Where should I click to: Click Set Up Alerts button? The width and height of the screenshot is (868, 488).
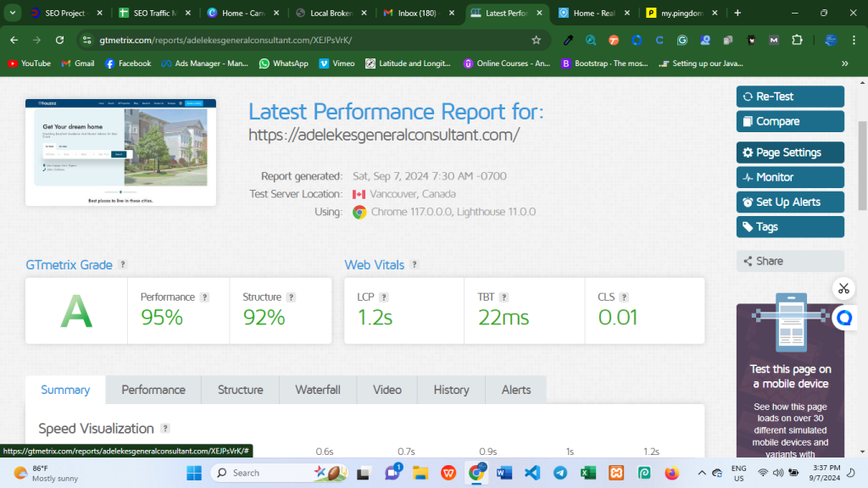[x=790, y=202]
